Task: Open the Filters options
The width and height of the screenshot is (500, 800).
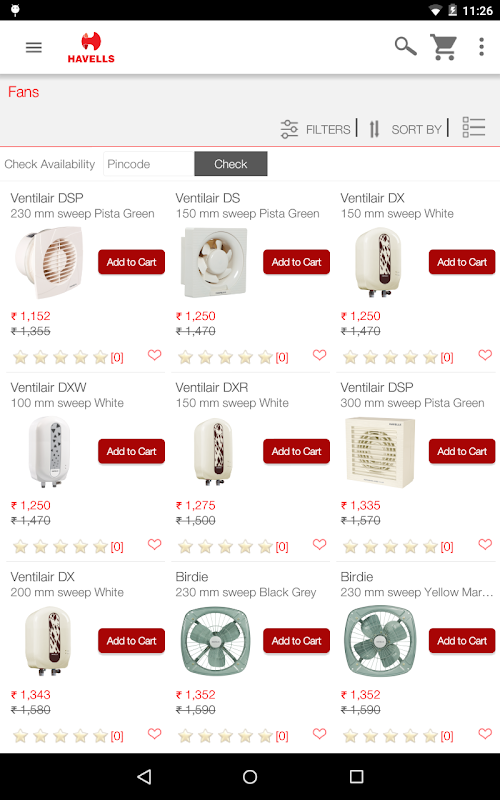Action: click(316, 129)
